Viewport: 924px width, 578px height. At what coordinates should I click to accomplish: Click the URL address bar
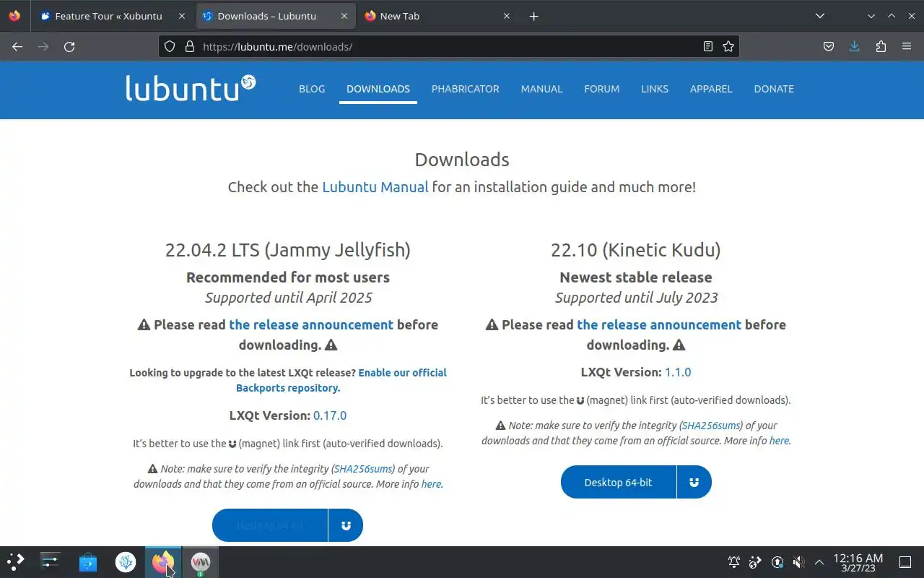448,46
